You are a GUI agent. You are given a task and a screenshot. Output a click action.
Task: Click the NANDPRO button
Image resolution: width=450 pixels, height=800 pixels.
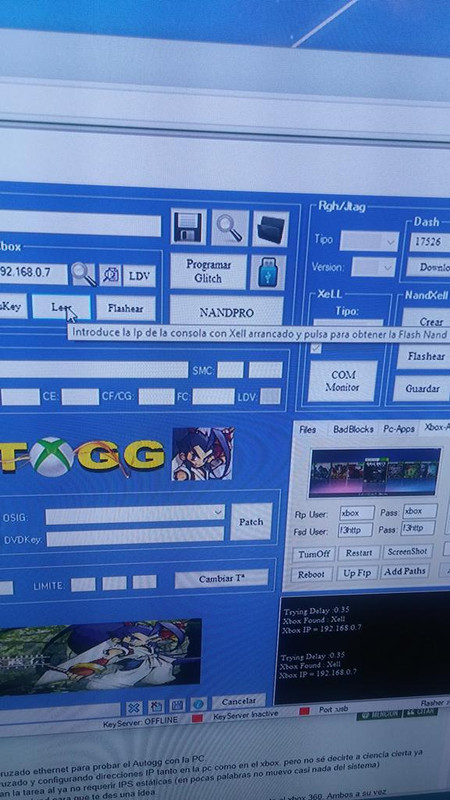coord(226,312)
